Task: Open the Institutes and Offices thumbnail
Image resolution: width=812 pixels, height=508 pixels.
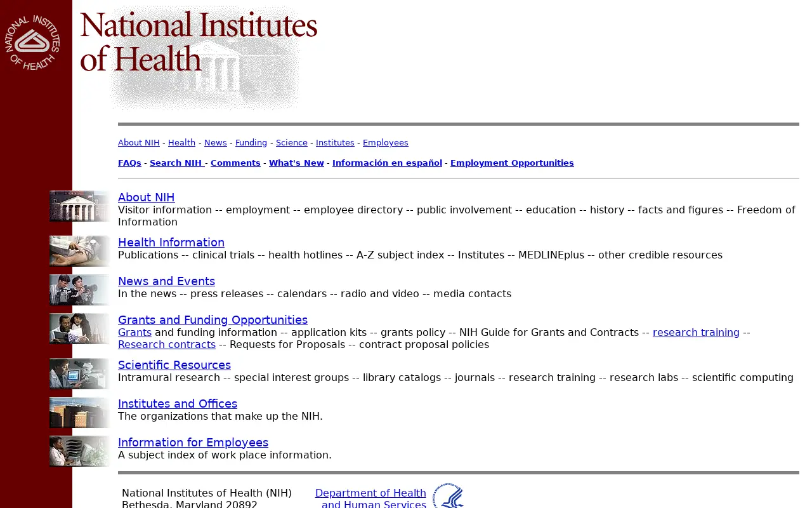Action: (x=80, y=413)
